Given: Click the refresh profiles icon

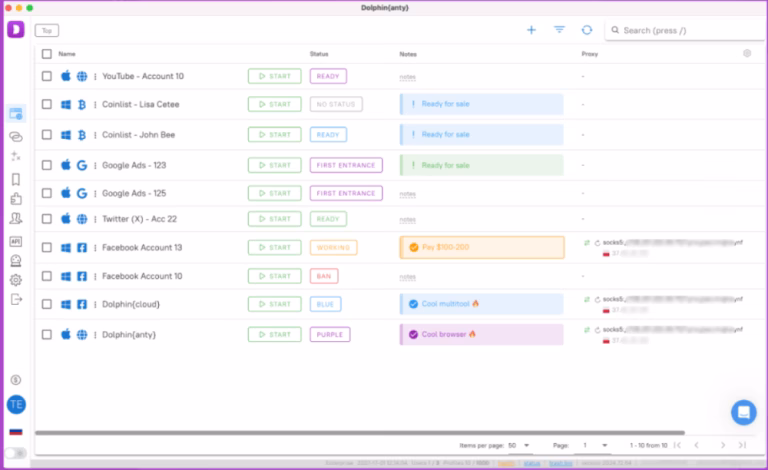Looking at the screenshot, I should click(586, 30).
